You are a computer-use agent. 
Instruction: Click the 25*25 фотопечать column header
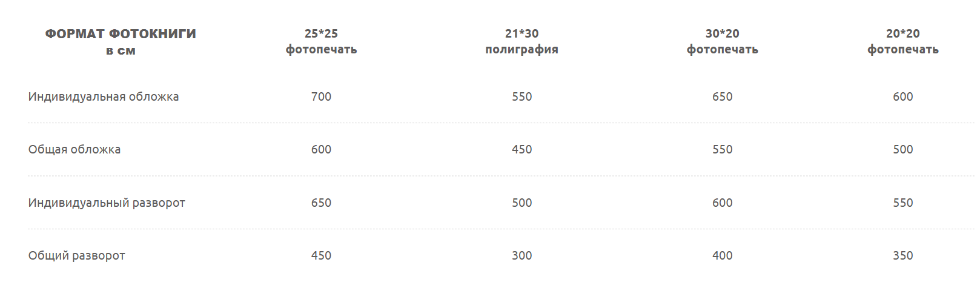(321, 41)
